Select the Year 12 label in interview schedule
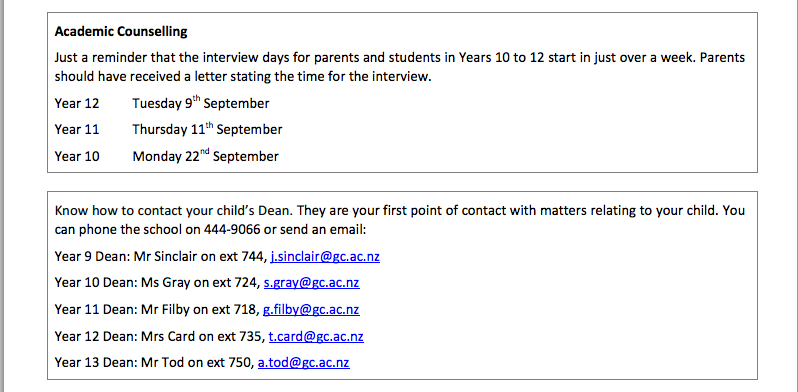 (77, 103)
